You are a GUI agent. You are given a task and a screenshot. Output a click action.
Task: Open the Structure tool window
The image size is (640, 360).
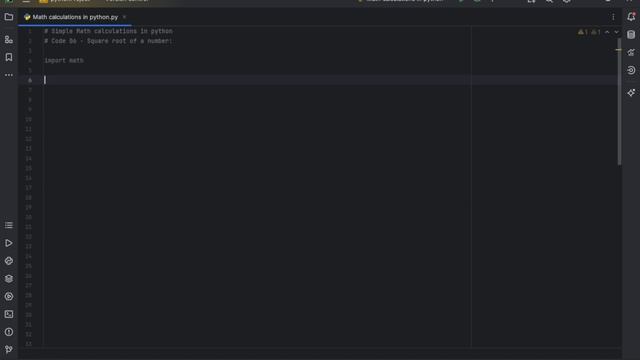point(9,40)
